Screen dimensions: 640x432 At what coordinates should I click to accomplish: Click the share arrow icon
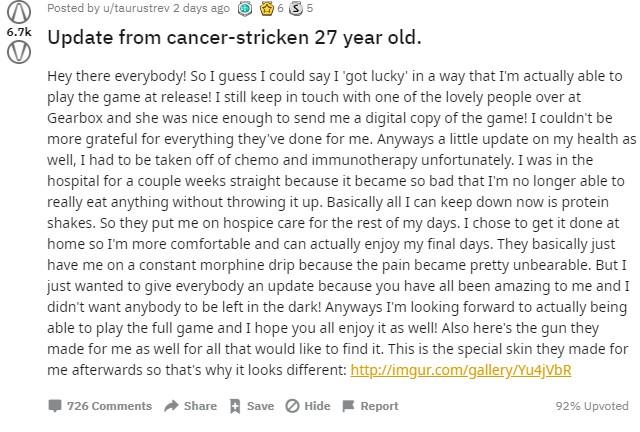pos(171,406)
